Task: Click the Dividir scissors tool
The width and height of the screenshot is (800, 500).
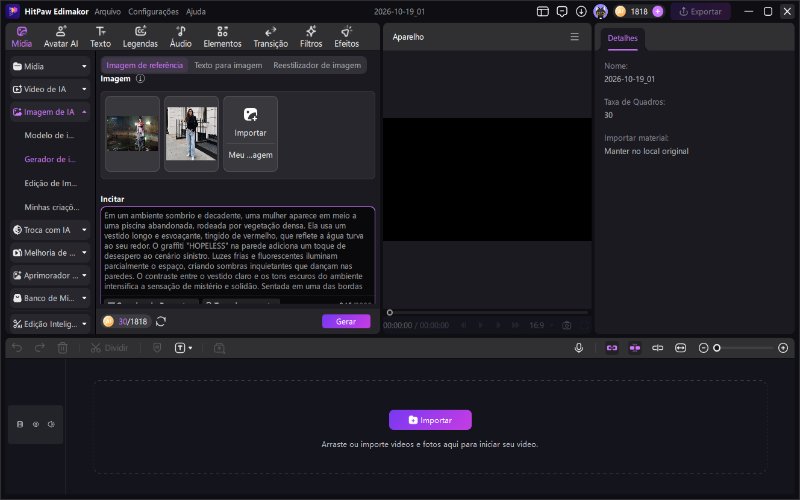Action: tap(109, 348)
